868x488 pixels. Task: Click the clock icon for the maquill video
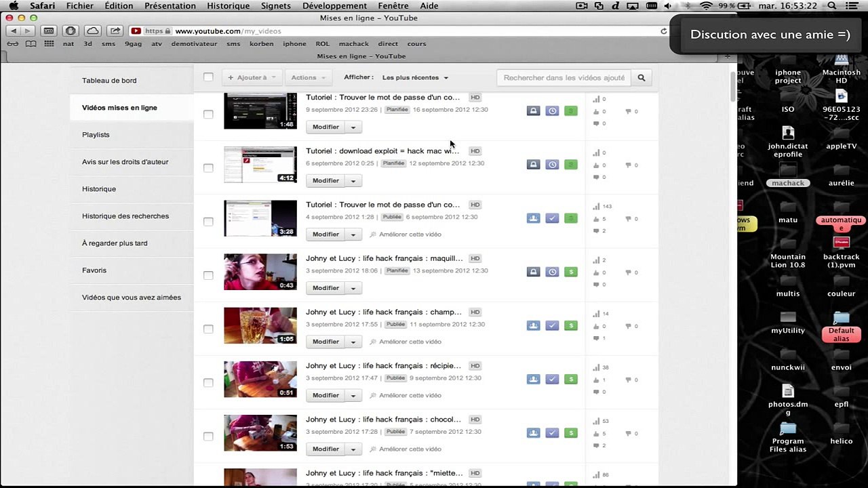tap(552, 272)
